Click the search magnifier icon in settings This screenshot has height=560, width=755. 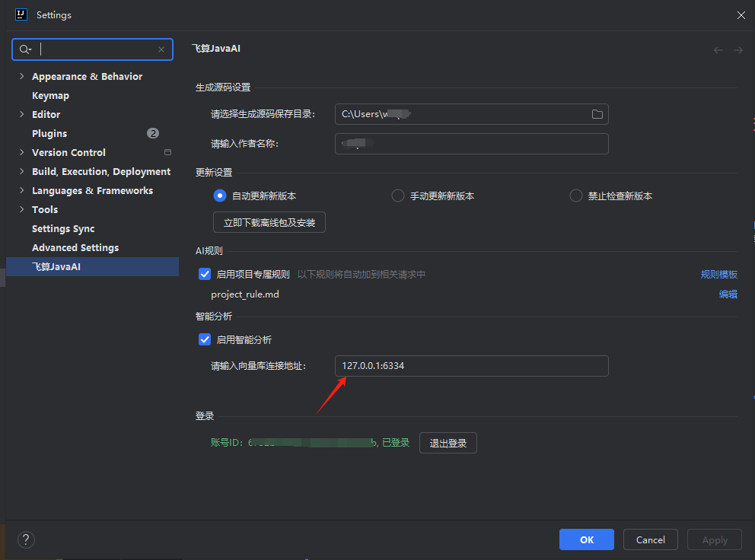25,49
